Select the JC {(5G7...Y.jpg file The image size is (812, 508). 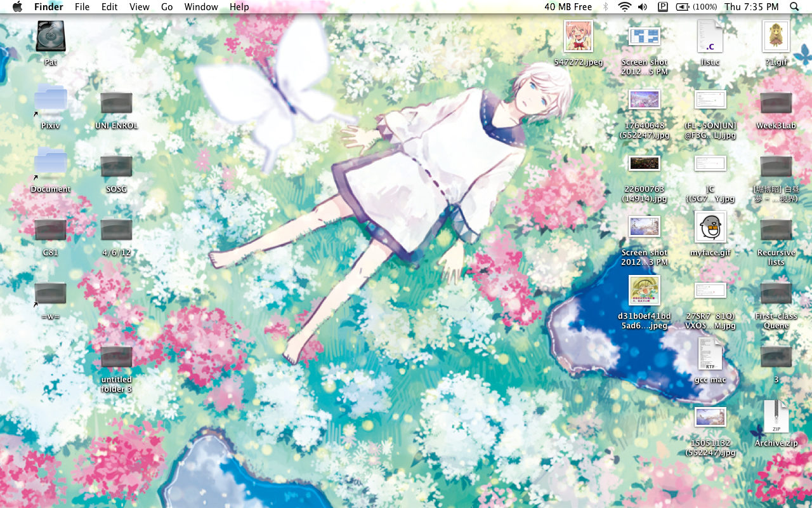point(710,163)
